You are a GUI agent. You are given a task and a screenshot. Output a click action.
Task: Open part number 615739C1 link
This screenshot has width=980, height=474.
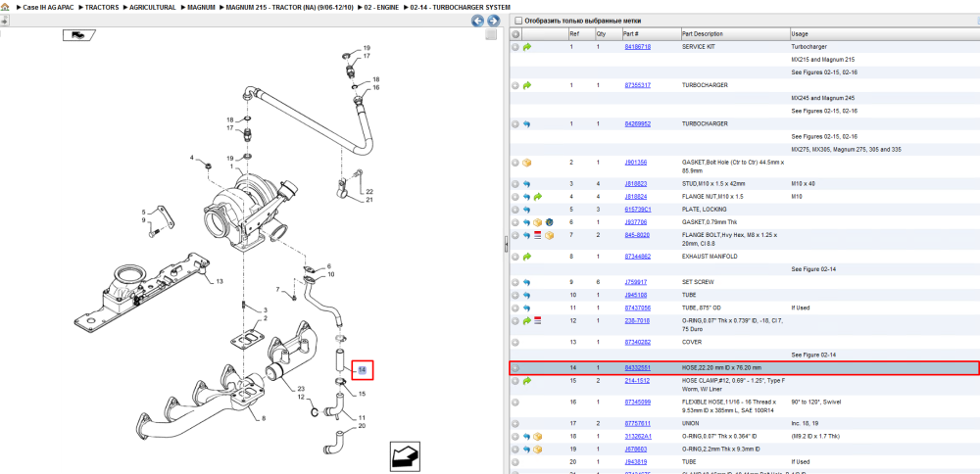pyautogui.click(x=638, y=210)
